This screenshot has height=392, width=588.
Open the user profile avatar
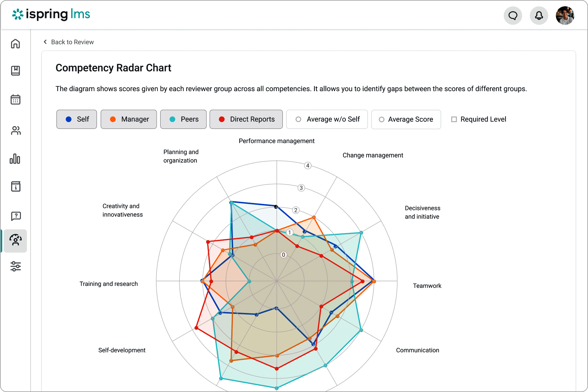point(565,15)
